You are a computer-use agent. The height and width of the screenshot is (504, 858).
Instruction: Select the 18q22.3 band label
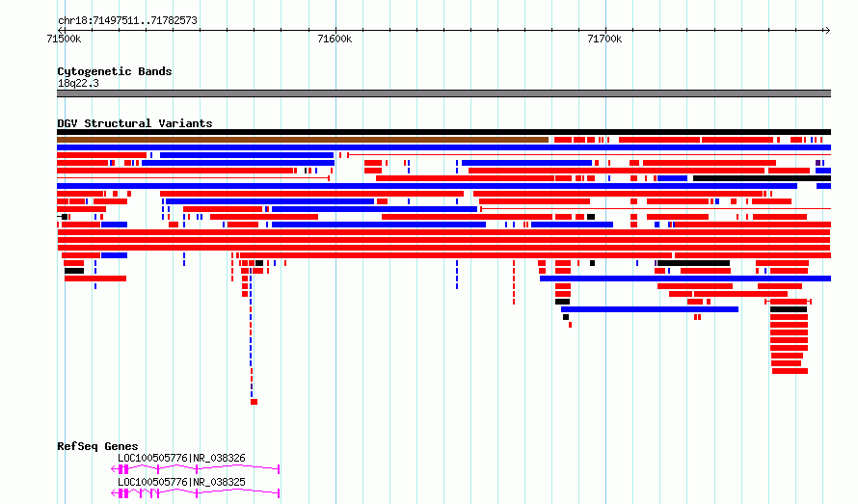(78, 83)
